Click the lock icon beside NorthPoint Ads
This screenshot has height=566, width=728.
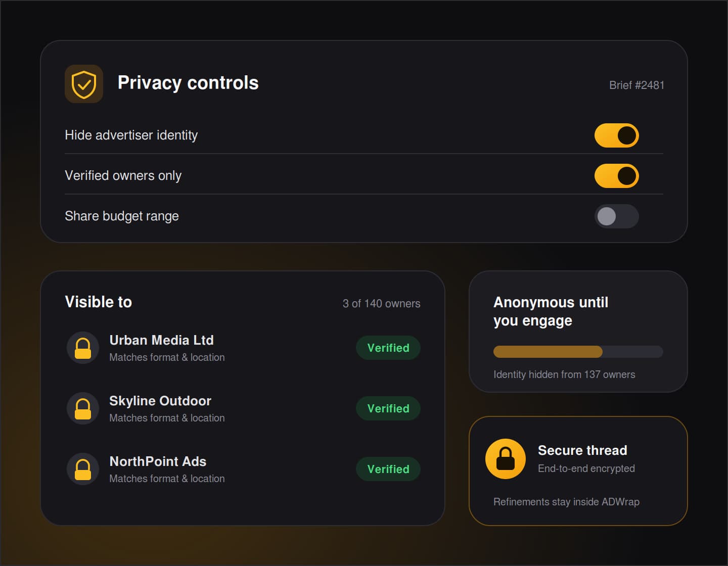83,469
